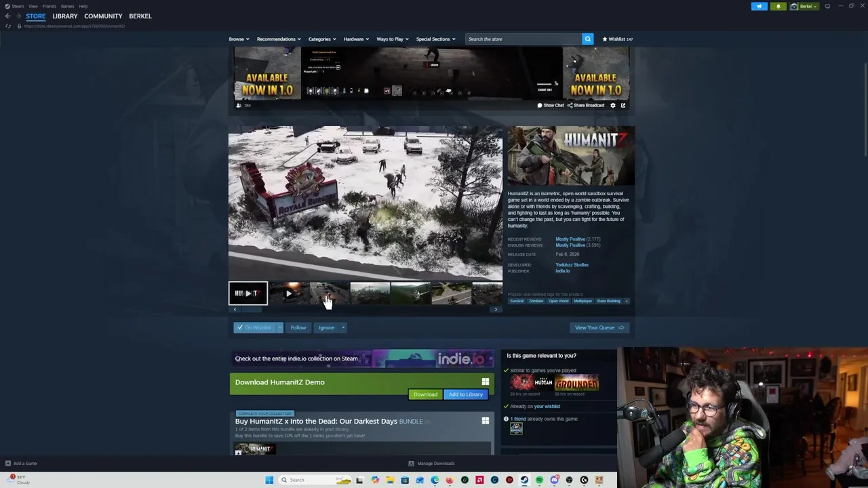
Task: Click the main gameplay video player
Action: (366, 203)
